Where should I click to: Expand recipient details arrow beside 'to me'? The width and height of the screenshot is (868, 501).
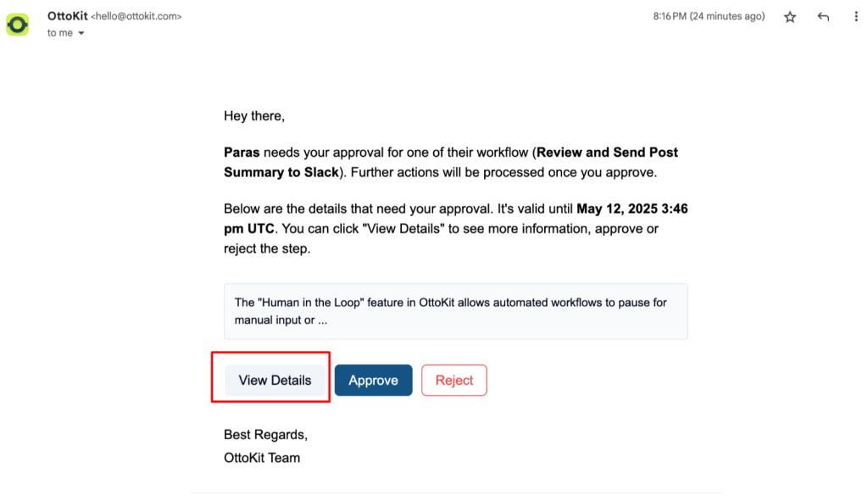pyautogui.click(x=81, y=33)
